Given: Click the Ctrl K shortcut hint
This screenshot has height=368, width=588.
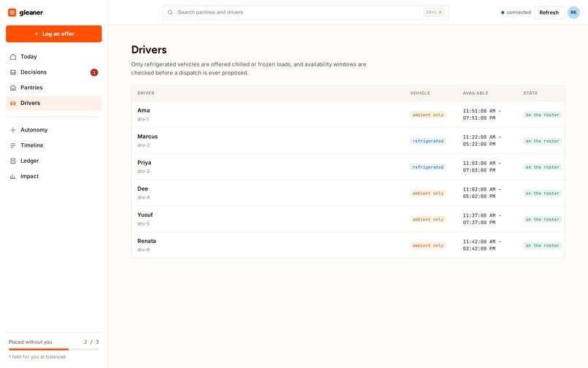Looking at the screenshot, I should pyautogui.click(x=434, y=12).
